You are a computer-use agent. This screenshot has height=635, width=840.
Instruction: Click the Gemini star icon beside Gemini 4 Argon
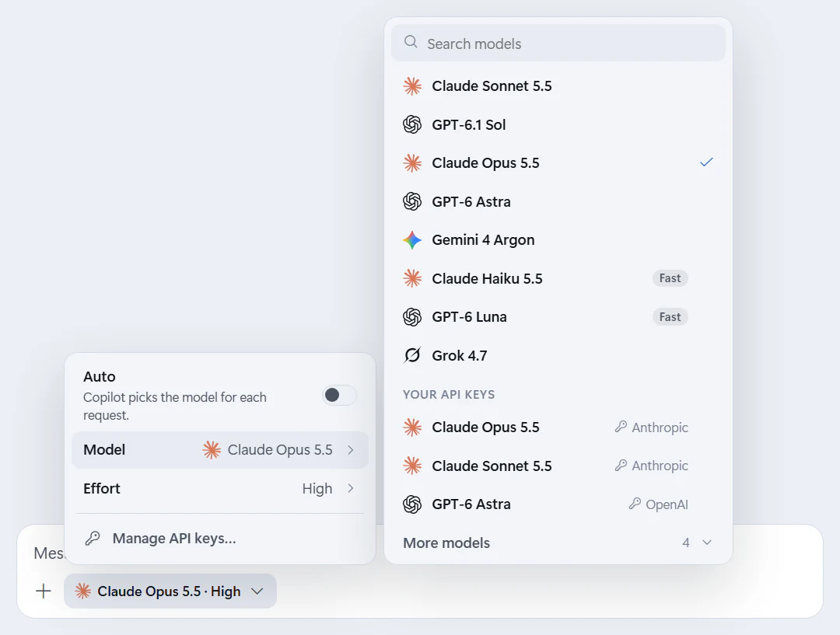pyautogui.click(x=412, y=240)
